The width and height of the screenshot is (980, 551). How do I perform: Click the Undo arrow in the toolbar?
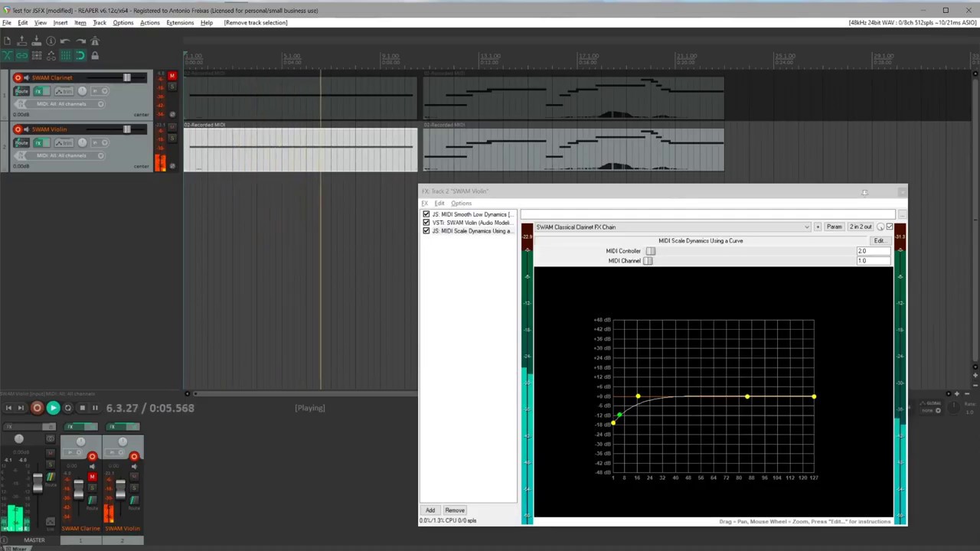(x=65, y=41)
